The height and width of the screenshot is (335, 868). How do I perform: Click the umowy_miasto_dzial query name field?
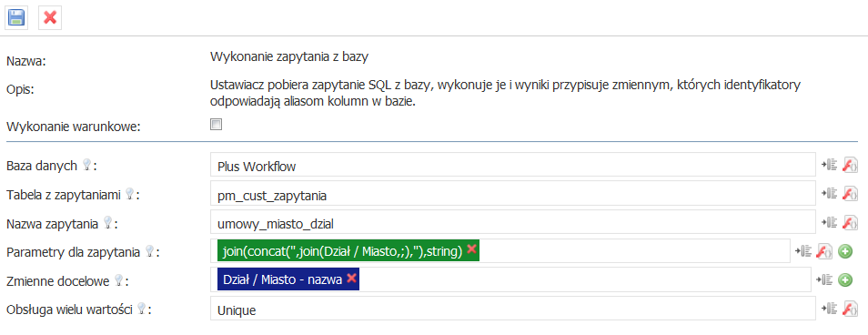[512, 222]
